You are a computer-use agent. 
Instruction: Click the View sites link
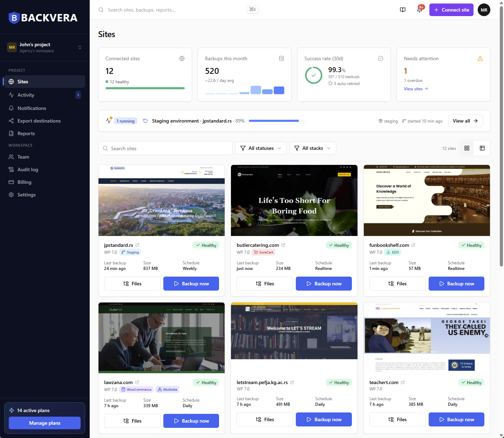(x=416, y=89)
